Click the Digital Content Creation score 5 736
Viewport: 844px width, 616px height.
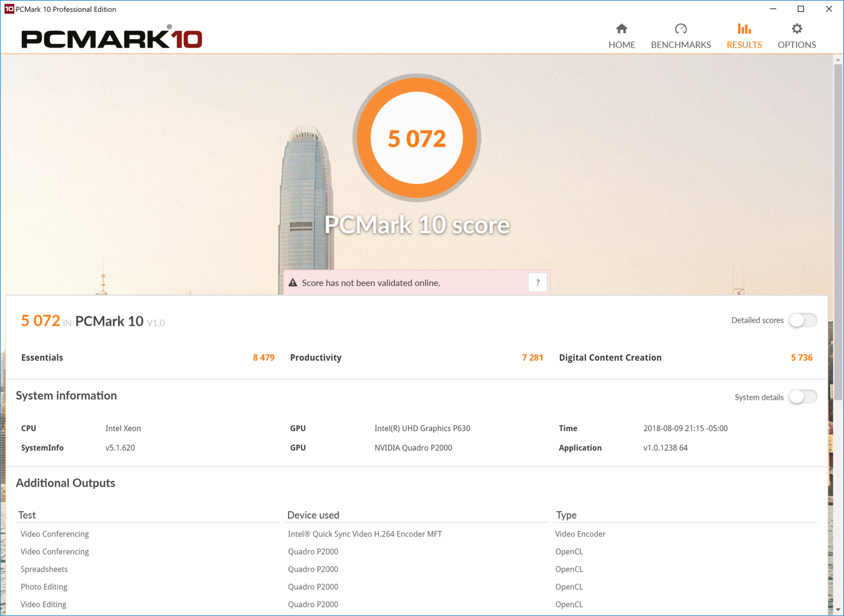(x=801, y=358)
